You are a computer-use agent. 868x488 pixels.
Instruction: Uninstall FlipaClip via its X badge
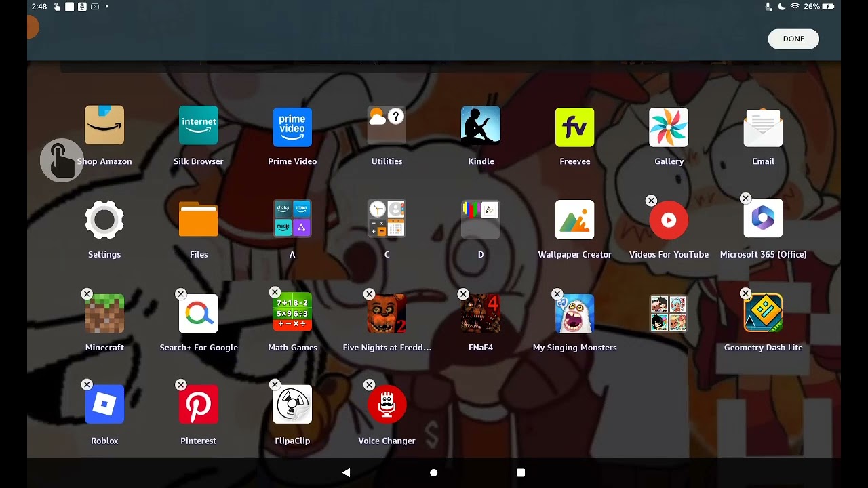pos(275,384)
